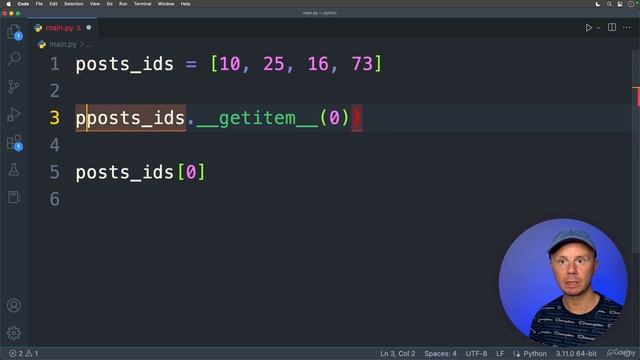
Task: Open the Help menu
Action: tap(185, 4)
